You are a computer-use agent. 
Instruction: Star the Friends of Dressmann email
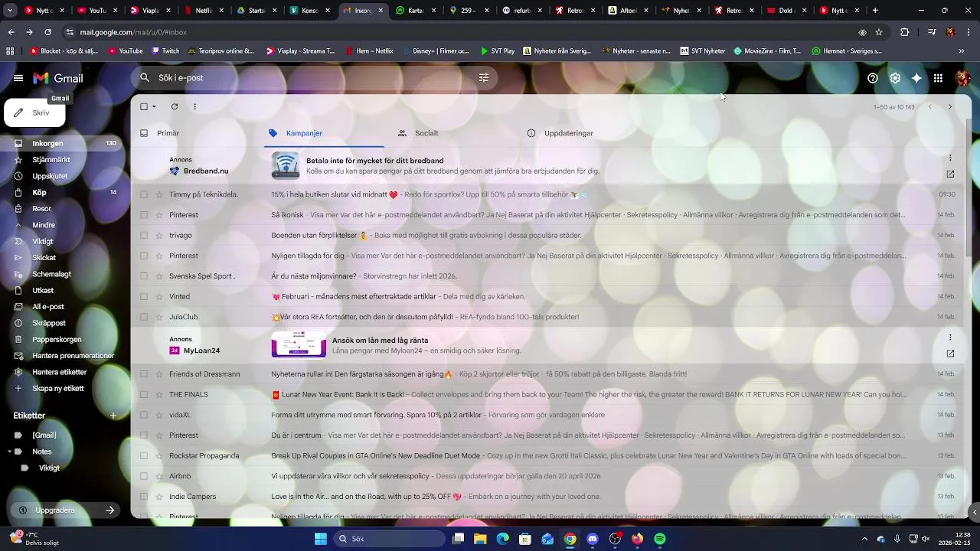click(159, 374)
